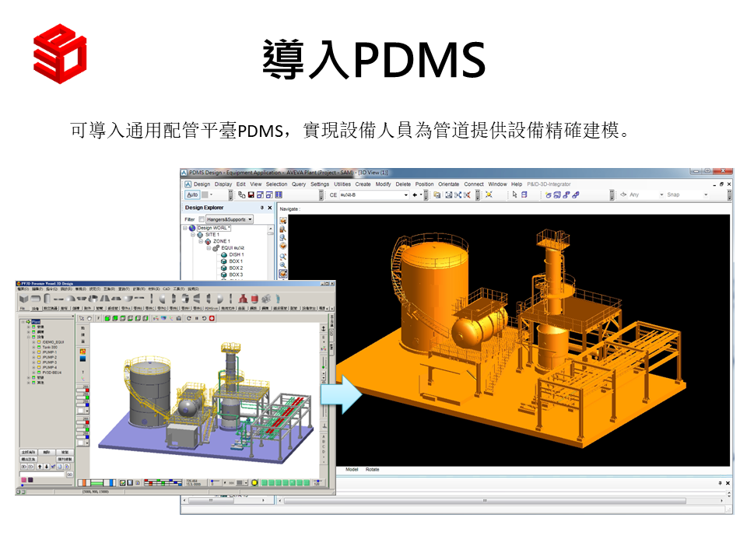Viewport: 747px width, 560px height.
Task: Open the CE element dropdown
Action: coord(406,194)
